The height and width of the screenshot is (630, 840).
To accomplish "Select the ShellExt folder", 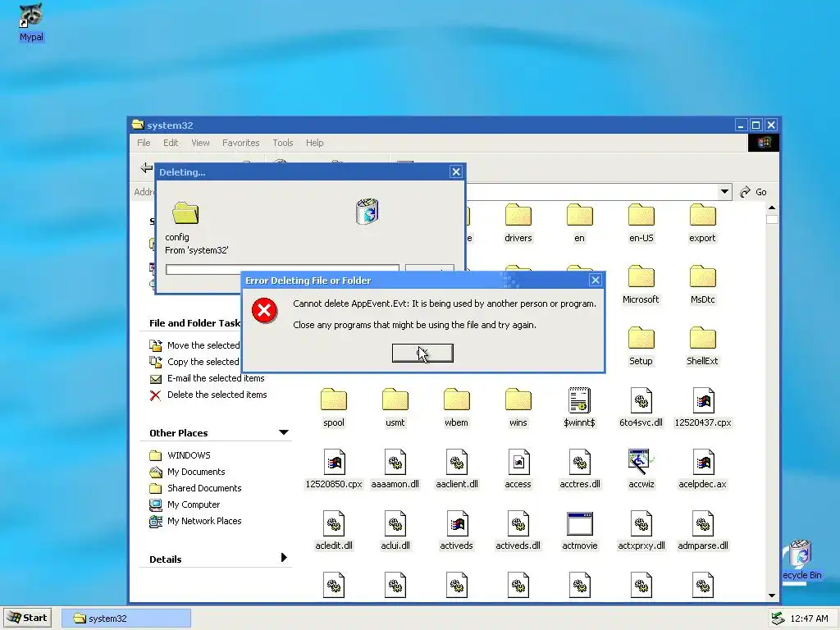I will click(x=702, y=347).
